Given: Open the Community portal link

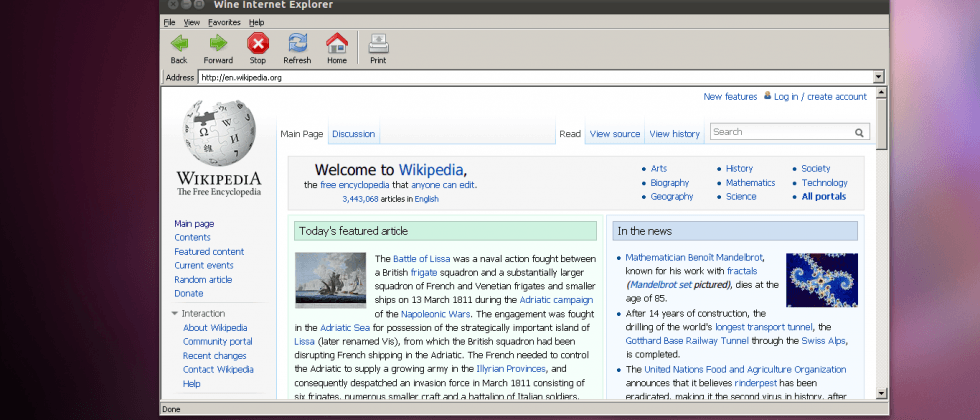Looking at the screenshot, I should pos(218,342).
